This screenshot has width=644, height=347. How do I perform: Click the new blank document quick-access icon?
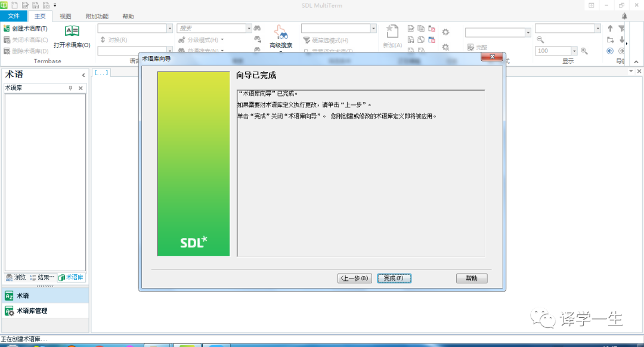coord(14,5)
